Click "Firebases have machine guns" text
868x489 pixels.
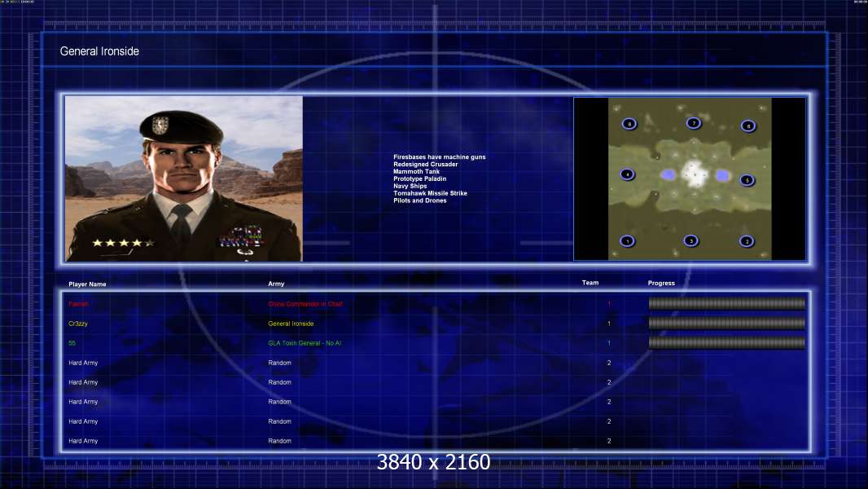[x=440, y=157]
